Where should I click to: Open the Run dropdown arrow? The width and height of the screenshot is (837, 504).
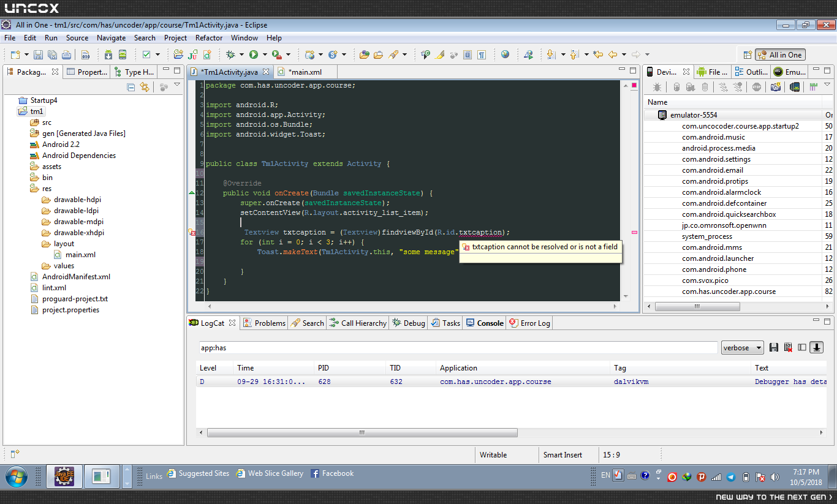pos(264,55)
